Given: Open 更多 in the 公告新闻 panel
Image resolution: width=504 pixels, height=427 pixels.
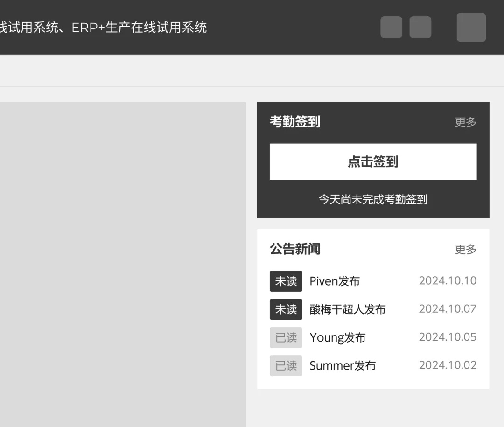Looking at the screenshot, I should click(x=465, y=249).
